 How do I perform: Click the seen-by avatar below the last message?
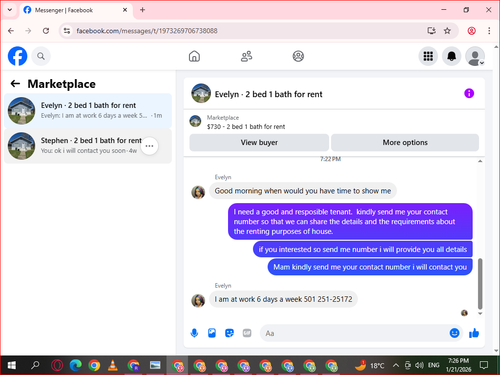coord(464,313)
